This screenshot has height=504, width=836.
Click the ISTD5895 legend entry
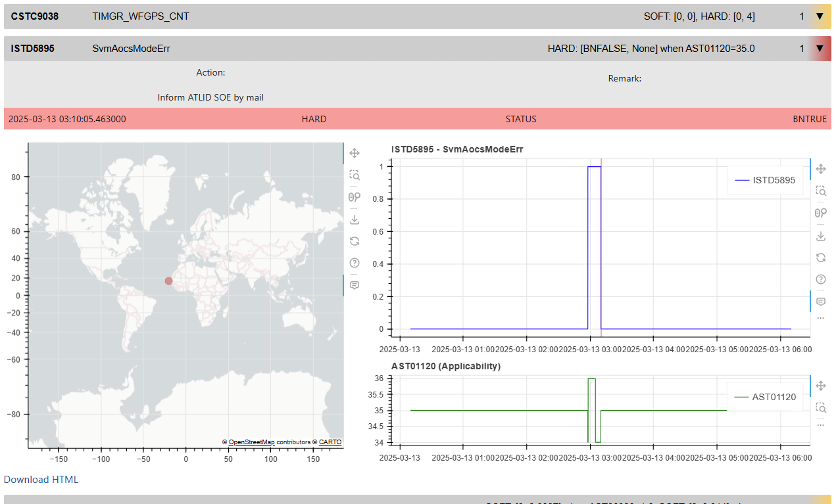coord(766,180)
